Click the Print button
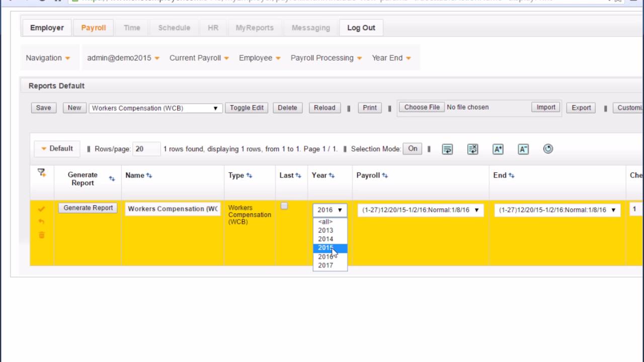Screen dimensions: 644x362 [370, 108]
